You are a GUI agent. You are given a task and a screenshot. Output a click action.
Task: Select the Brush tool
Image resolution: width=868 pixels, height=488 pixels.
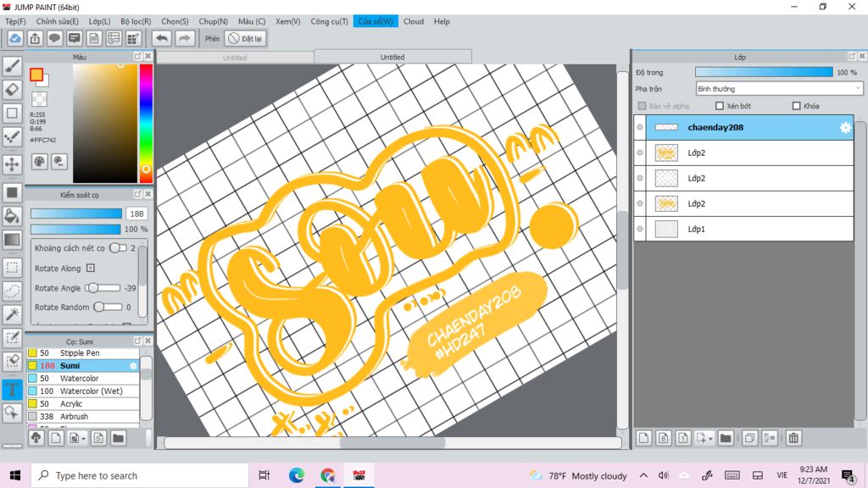[12, 66]
